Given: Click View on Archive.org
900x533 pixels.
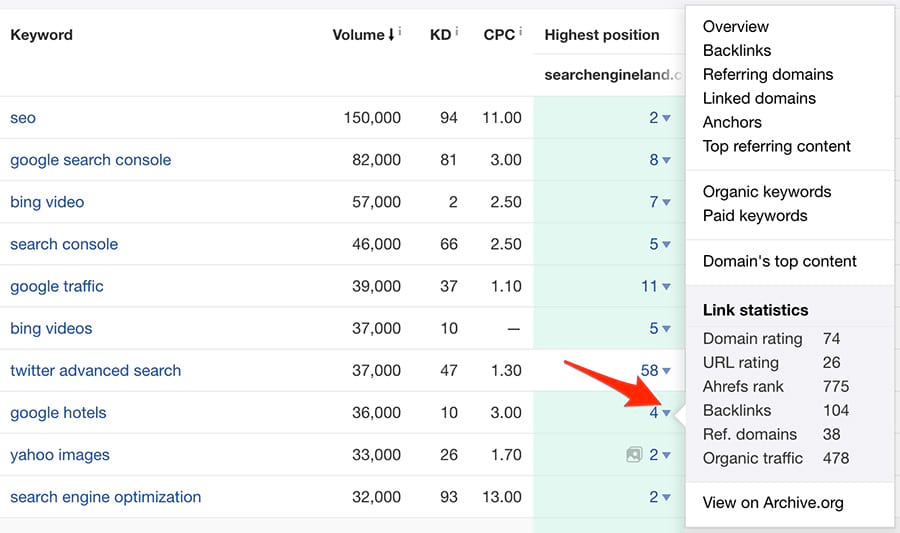Looking at the screenshot, I should (x=772, y=503).
